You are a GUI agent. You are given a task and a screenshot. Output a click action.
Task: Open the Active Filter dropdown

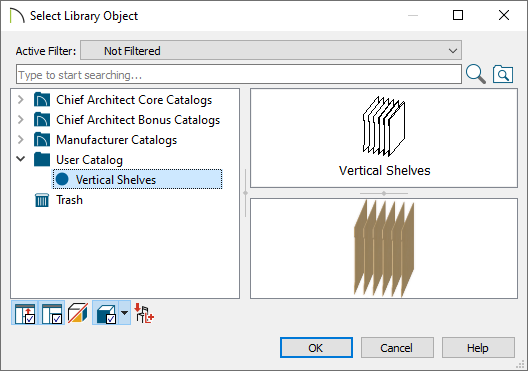pos(271,50)
